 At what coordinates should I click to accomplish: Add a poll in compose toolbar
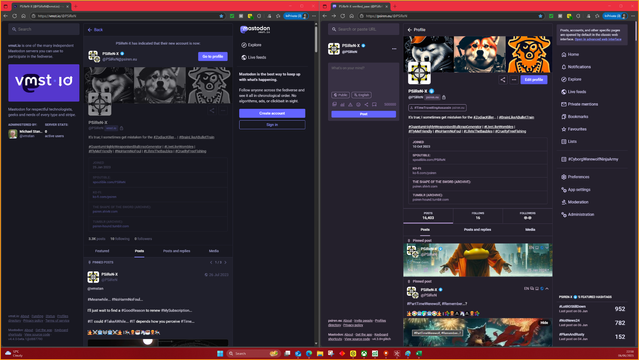coord(342,105)
